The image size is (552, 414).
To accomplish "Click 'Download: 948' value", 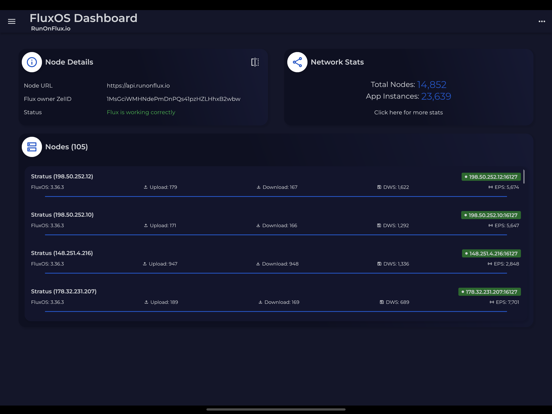I will click(x=280, y=264).
